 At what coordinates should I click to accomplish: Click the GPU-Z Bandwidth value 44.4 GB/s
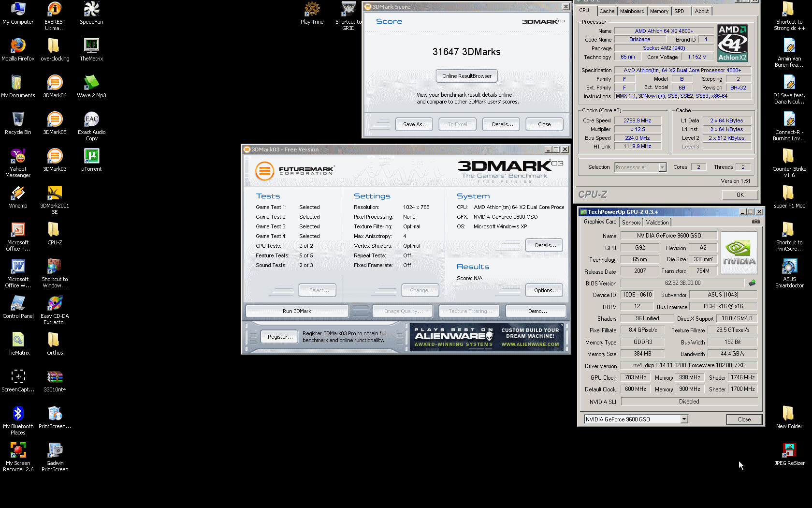pos(732,354)
